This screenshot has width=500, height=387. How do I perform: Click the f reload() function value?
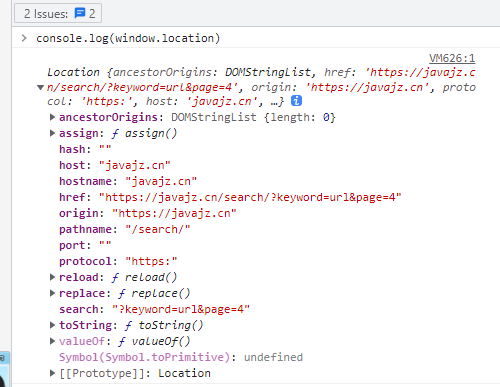tap(144, 277)
